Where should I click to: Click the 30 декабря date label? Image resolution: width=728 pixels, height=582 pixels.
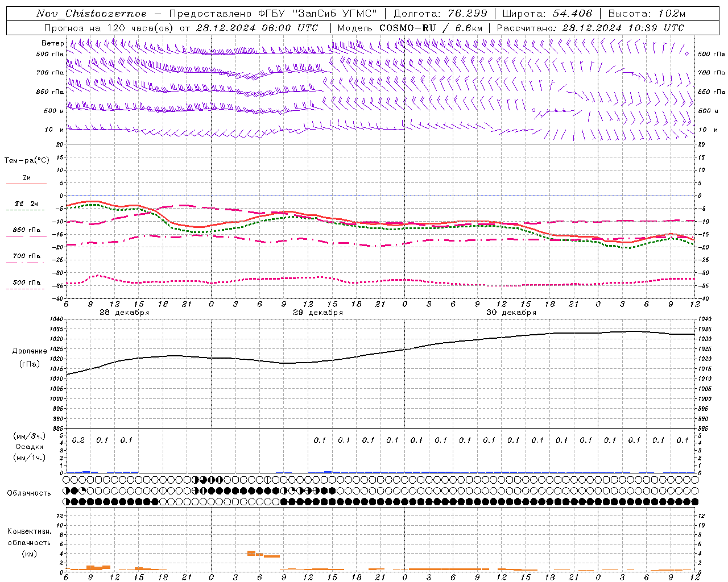tap(511, 313)
